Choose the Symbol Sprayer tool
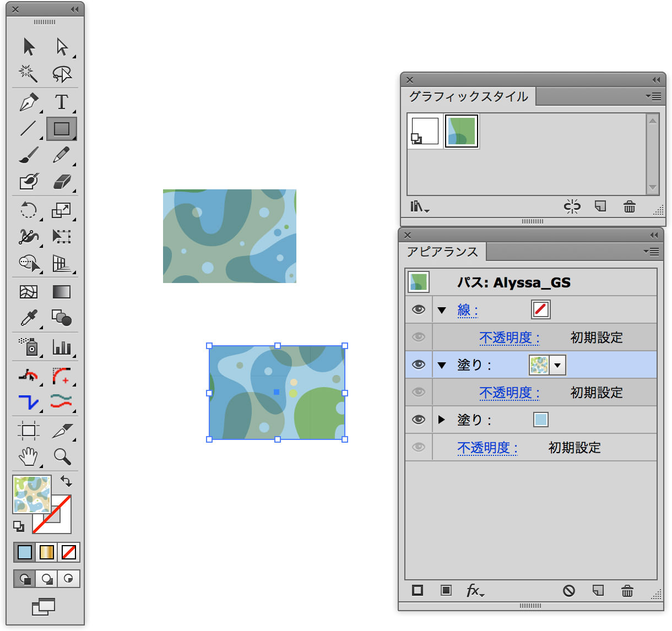The height and width of the screenshot is (631, 672). point(29,346)
